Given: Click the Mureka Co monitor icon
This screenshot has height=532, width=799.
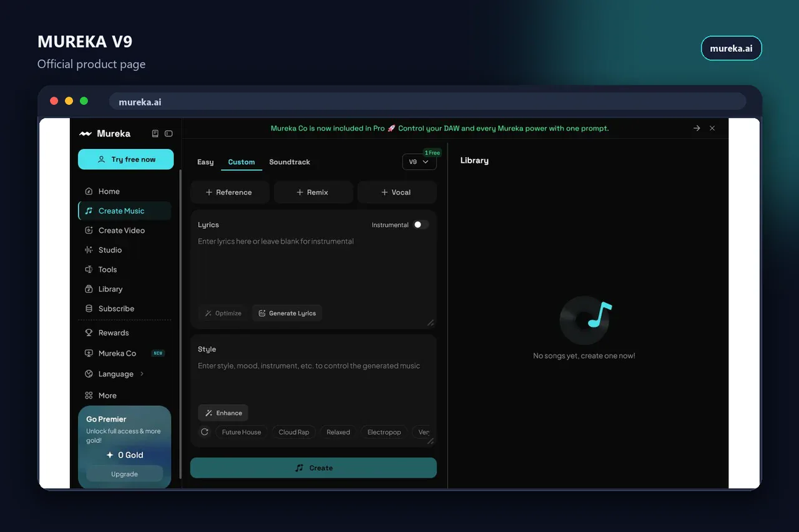Looking at the screenshot, I should 89,353.
